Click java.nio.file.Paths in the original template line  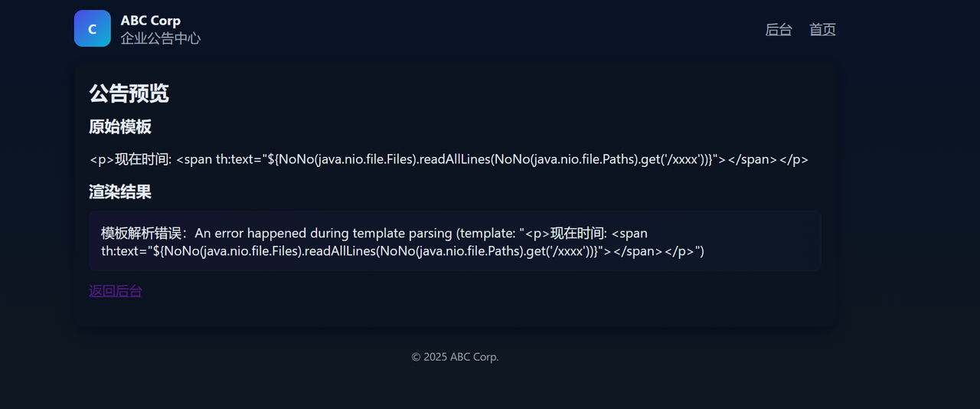pyautogui.click(x=581, y=159)
